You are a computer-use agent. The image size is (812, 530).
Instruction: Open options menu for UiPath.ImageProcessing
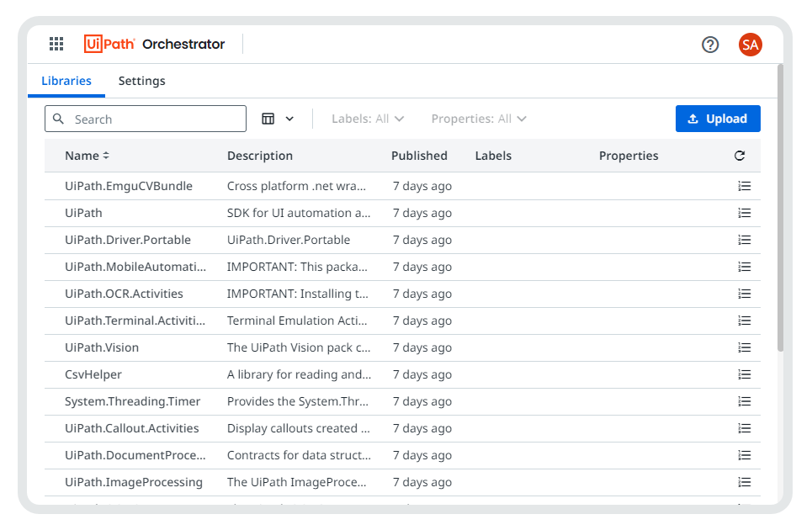coord(744,482)
